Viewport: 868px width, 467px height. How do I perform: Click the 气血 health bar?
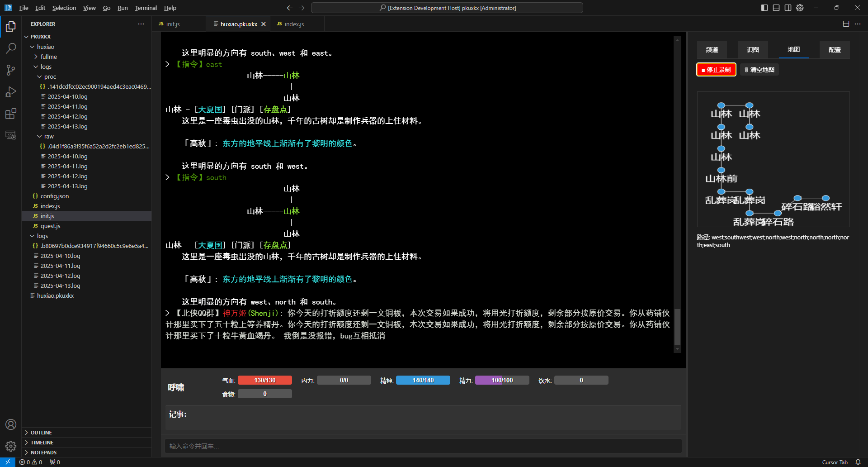265,380
